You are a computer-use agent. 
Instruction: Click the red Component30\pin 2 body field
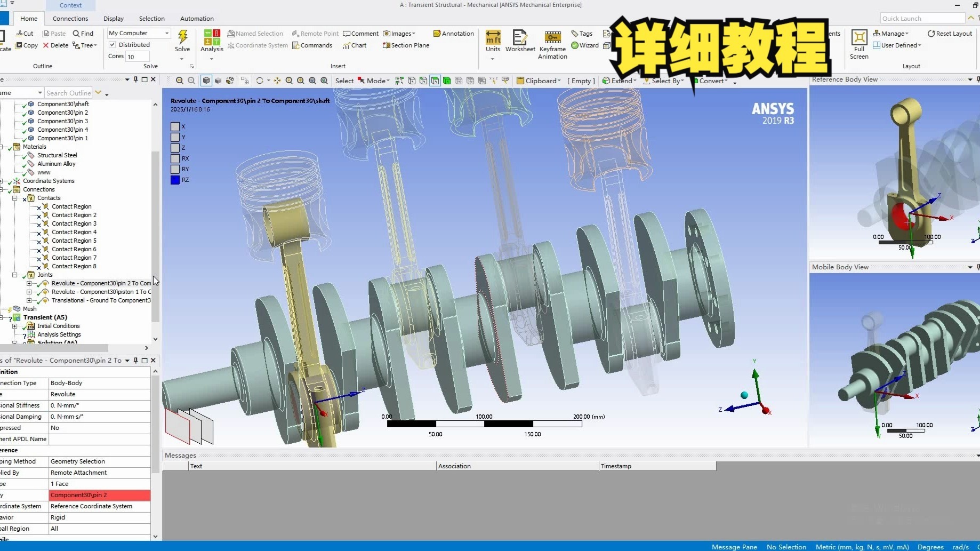click(100, 495)
